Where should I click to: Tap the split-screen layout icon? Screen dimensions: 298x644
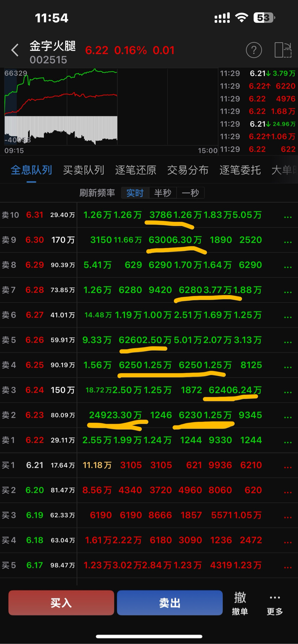point(283,50)
